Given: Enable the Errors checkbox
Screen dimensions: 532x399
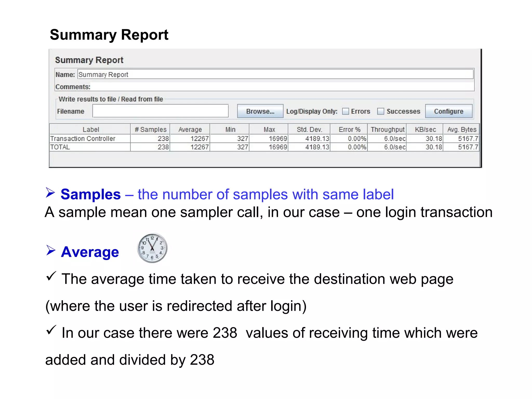Looking at the screenshot, I should pos(345,111).
